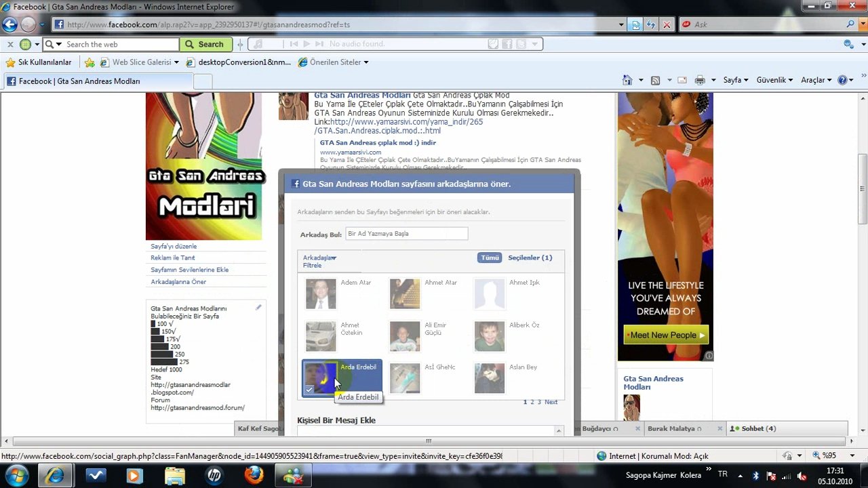This screenshot has width=868, height=488.
Task: Select friend Ahmet Öztekin
Action: (342, 336)
